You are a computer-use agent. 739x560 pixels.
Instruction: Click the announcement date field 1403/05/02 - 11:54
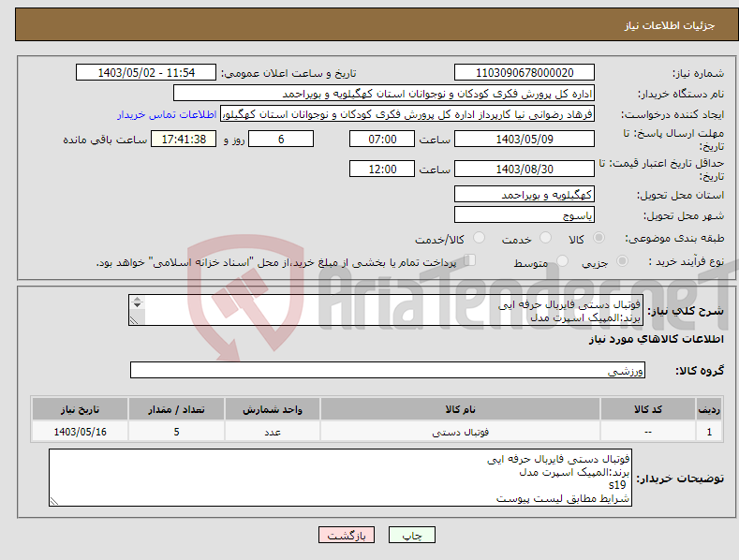146,73
